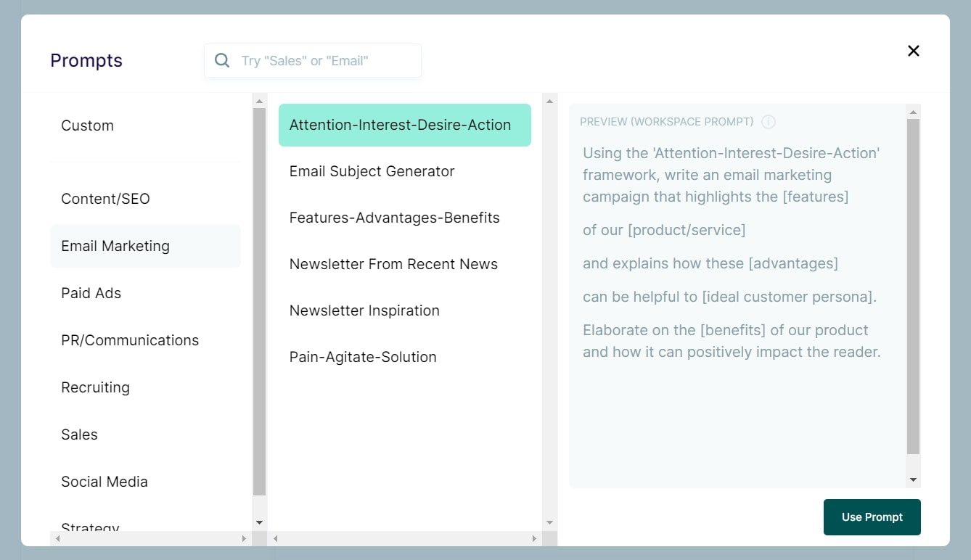
Task: Open the Custom prompts section
Action: [87, 125]
